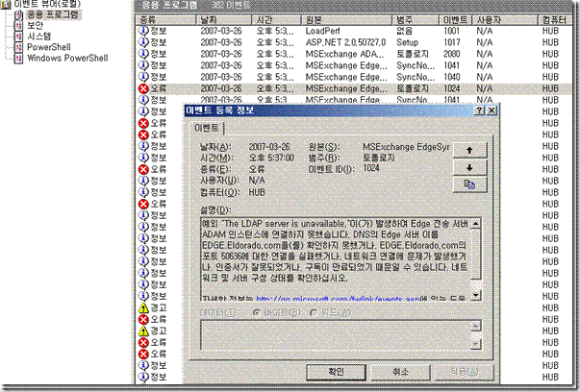Show previous event with the up arrow button

pyautogui.click(x=469, y=150)
